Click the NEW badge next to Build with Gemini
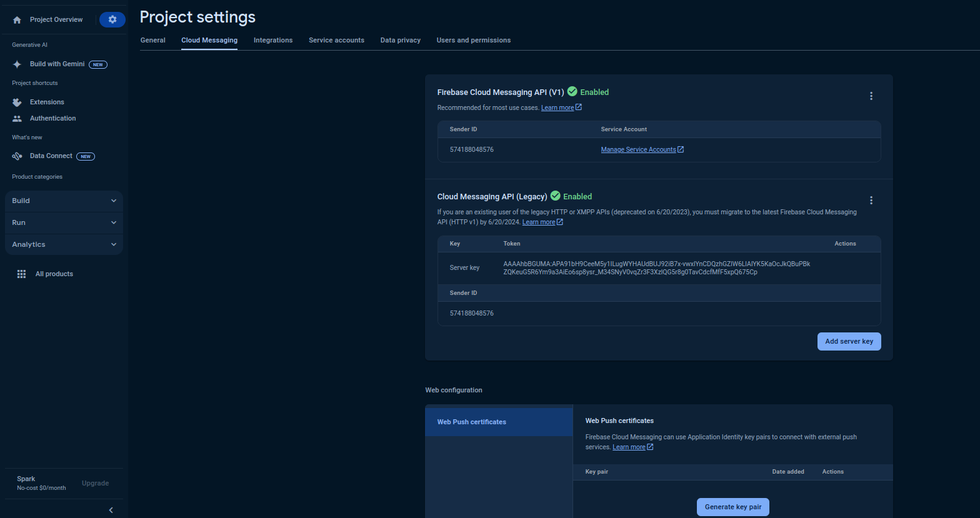980x518 pixels. (98, 64)
